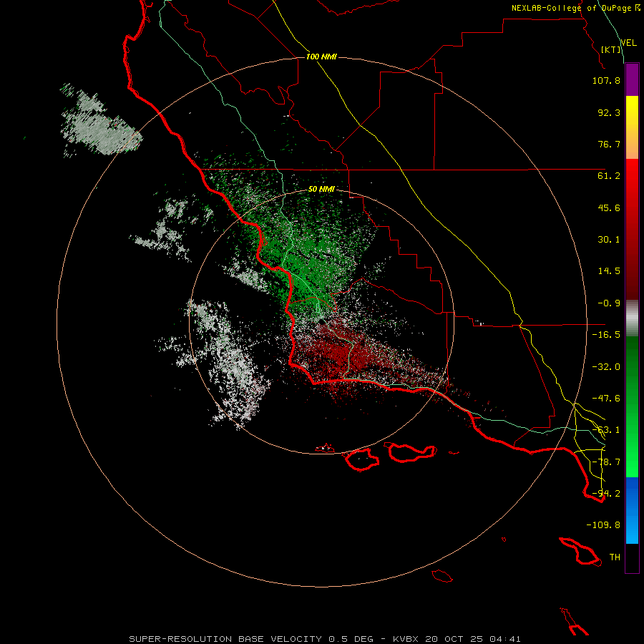Click the -32.0 scale value

(x=606, y=367)
